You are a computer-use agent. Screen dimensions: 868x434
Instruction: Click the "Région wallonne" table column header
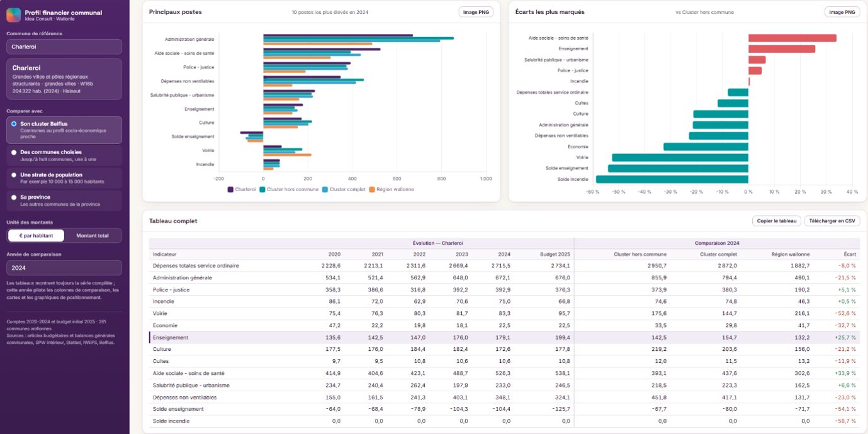pyautogui.click(x=791, y=255)
